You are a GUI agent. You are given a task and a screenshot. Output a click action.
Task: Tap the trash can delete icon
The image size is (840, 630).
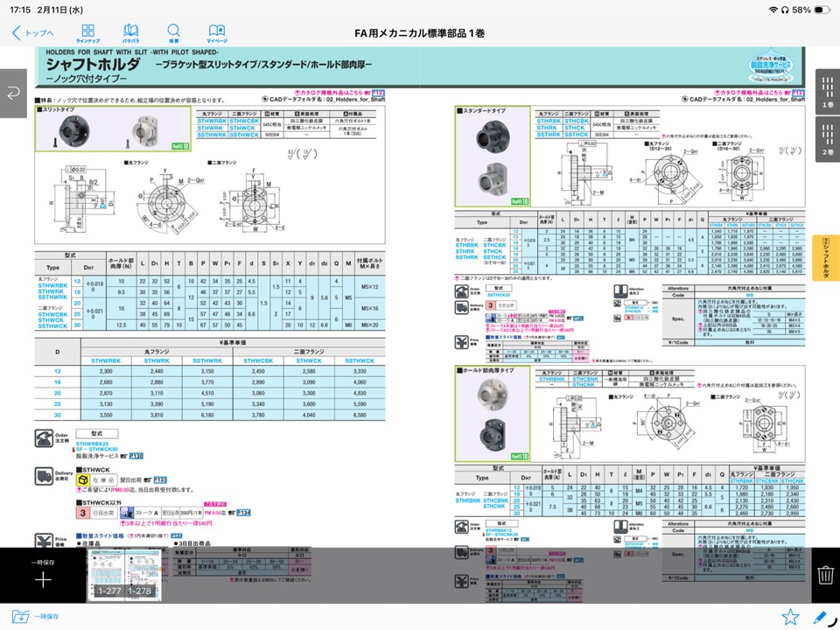825,575
